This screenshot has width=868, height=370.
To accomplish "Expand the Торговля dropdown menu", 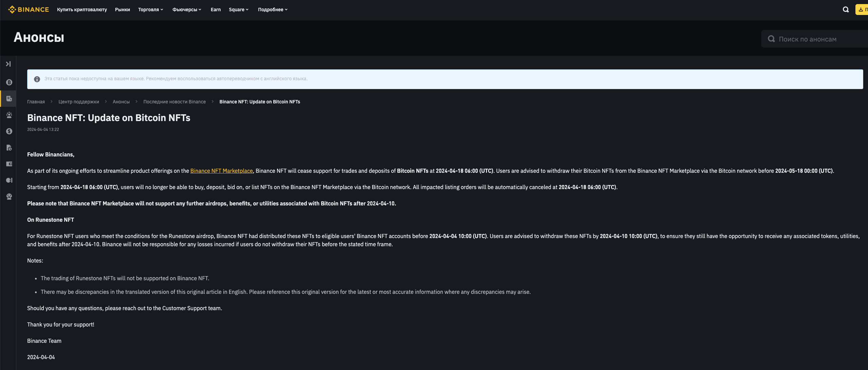I will coord(150,10).
